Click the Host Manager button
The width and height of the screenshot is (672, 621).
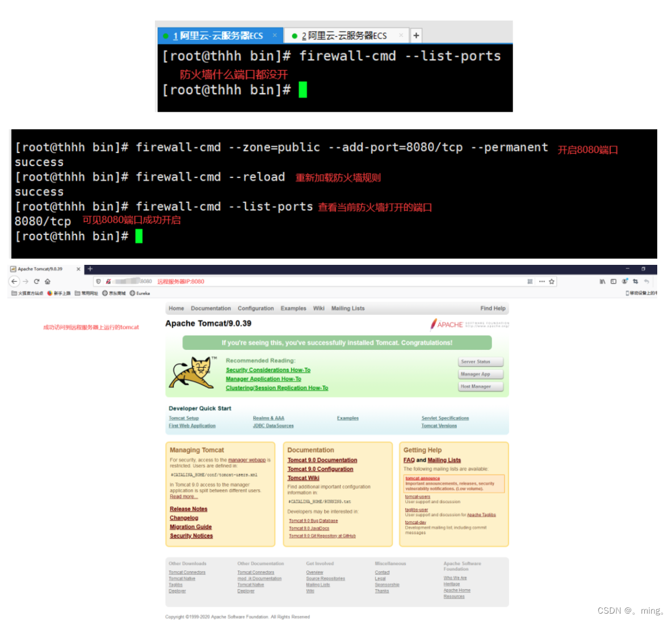(480, 387)
